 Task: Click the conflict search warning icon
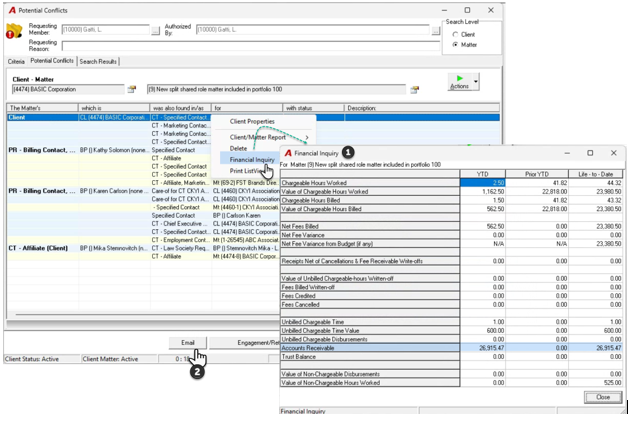(x=14, y=31)
